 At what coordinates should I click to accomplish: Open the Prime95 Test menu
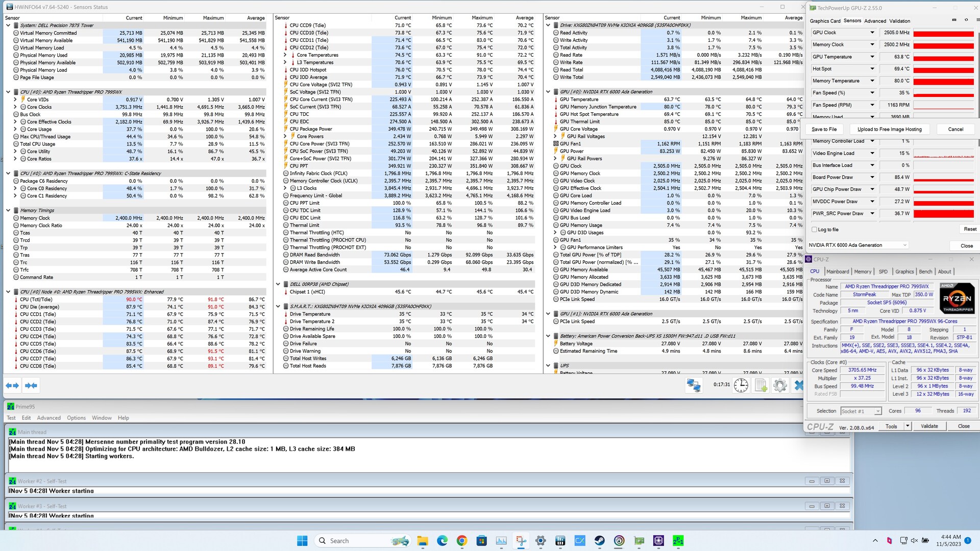pyautogui.click(x=11, y=418)
